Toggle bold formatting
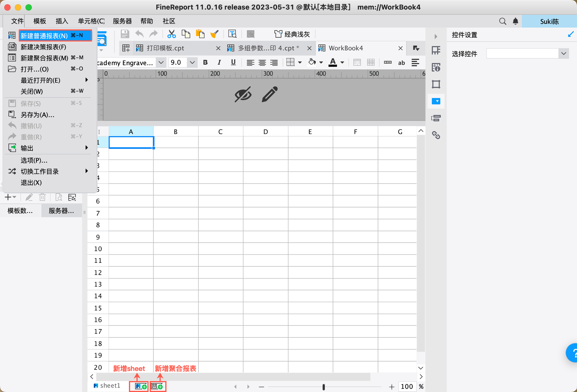The image size is (577, 392). pos(205,63)
